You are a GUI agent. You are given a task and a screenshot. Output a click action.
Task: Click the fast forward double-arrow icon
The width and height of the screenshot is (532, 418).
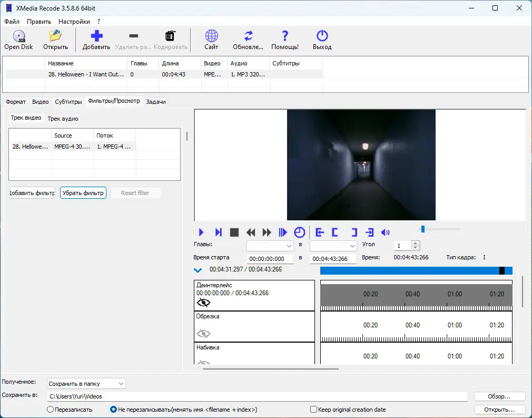[267, 232]
